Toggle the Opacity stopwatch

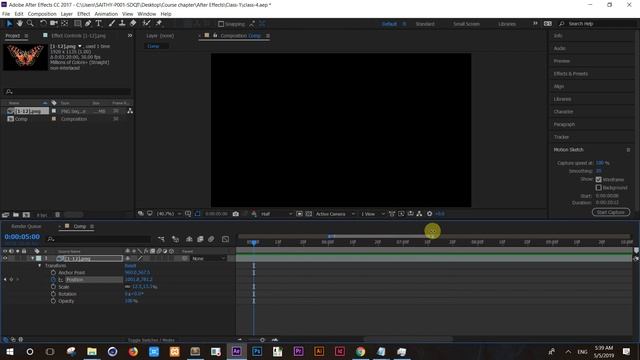(x=53, y=301)
